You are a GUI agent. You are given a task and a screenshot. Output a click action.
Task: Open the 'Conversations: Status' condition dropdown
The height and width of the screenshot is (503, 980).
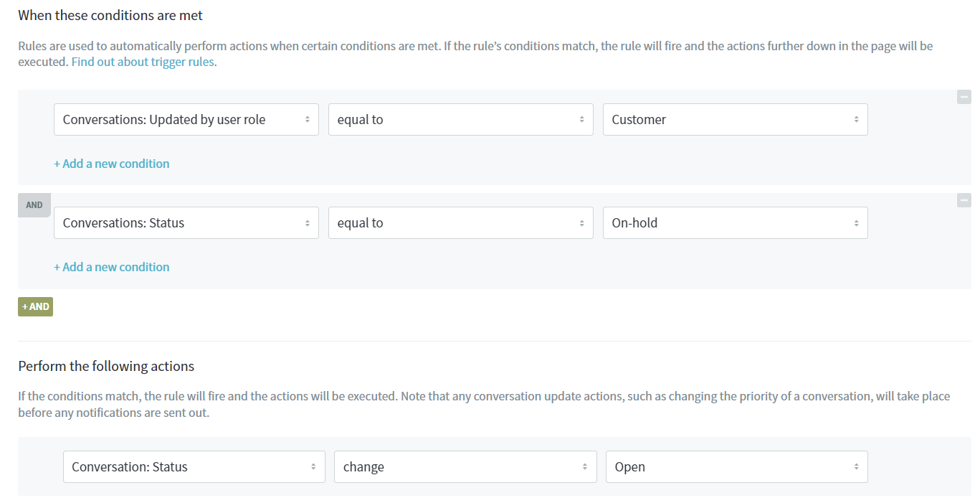pos(186,223)
